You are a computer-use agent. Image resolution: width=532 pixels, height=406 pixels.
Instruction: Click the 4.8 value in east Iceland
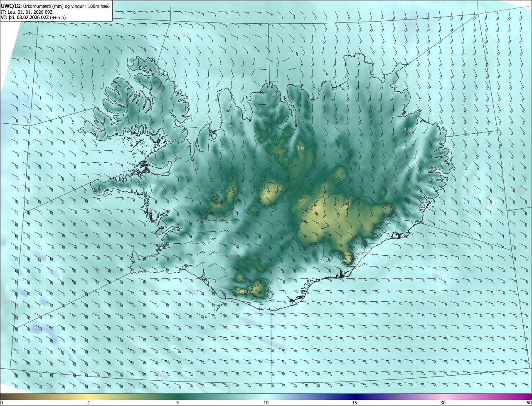pos(407,130)
